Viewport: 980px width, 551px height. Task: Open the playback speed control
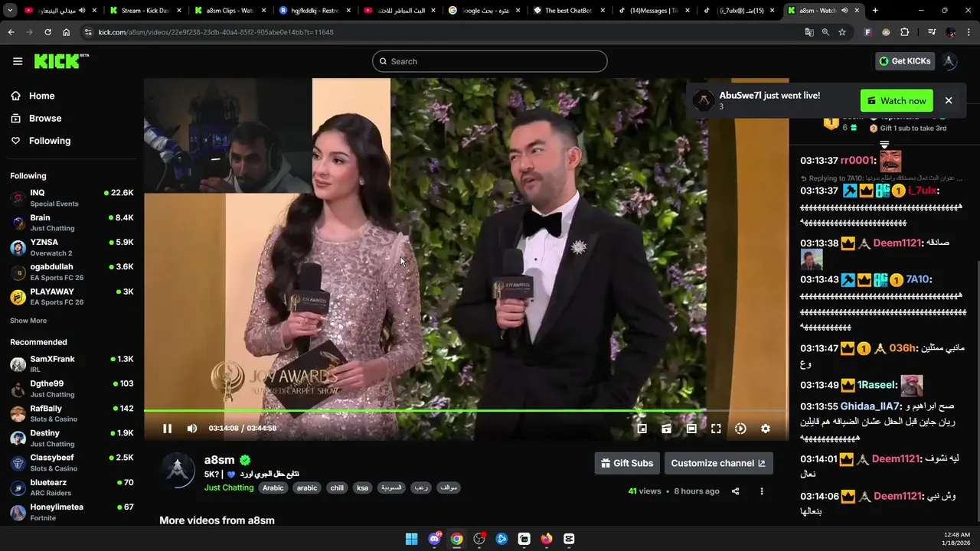coord(740,429)
